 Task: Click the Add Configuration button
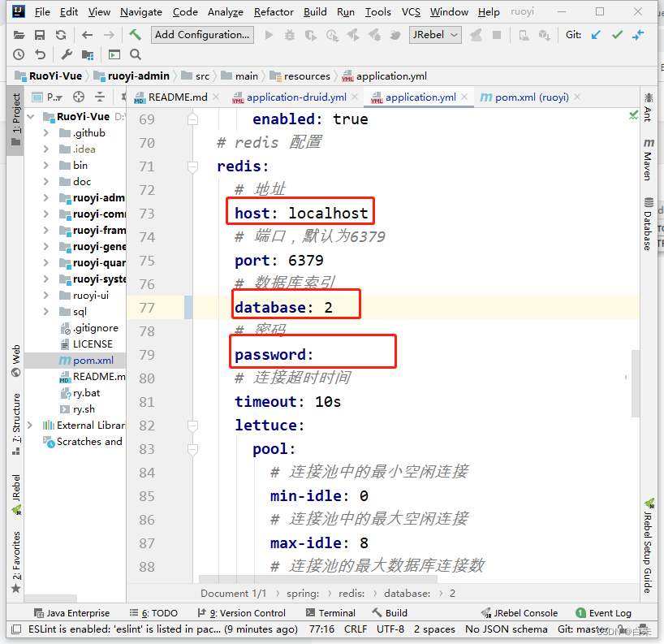coord(202,35)
